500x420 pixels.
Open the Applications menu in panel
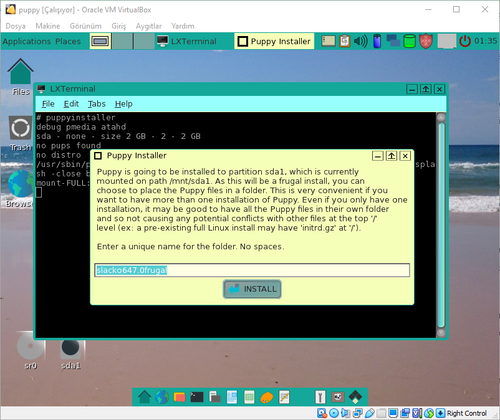tap(27, 41)
